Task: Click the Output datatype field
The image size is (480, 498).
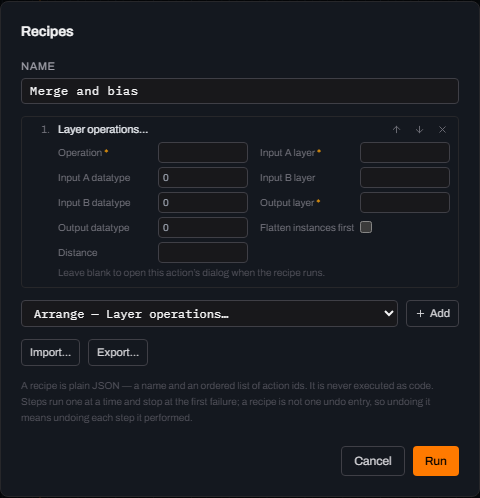Action: coord(203,228)
